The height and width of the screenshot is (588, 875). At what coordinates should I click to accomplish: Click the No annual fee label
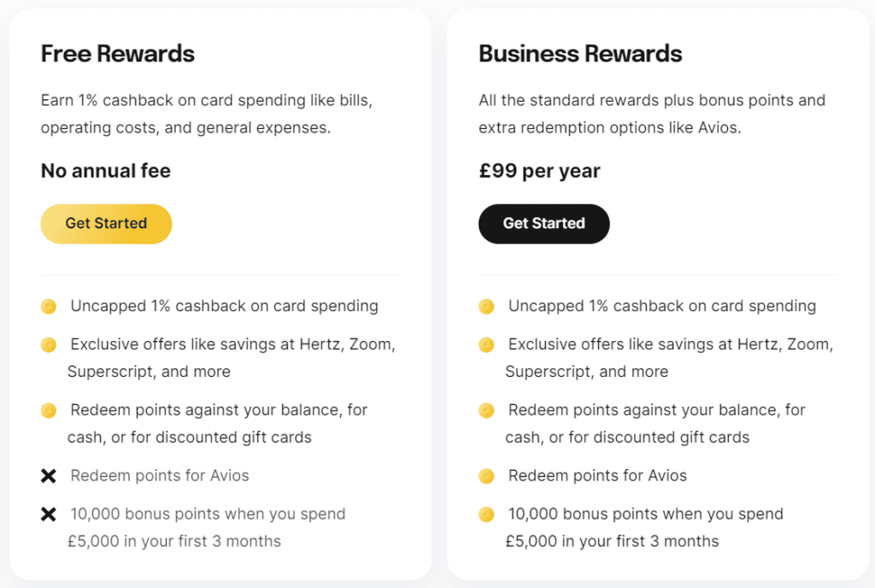[x=105, y=171]
